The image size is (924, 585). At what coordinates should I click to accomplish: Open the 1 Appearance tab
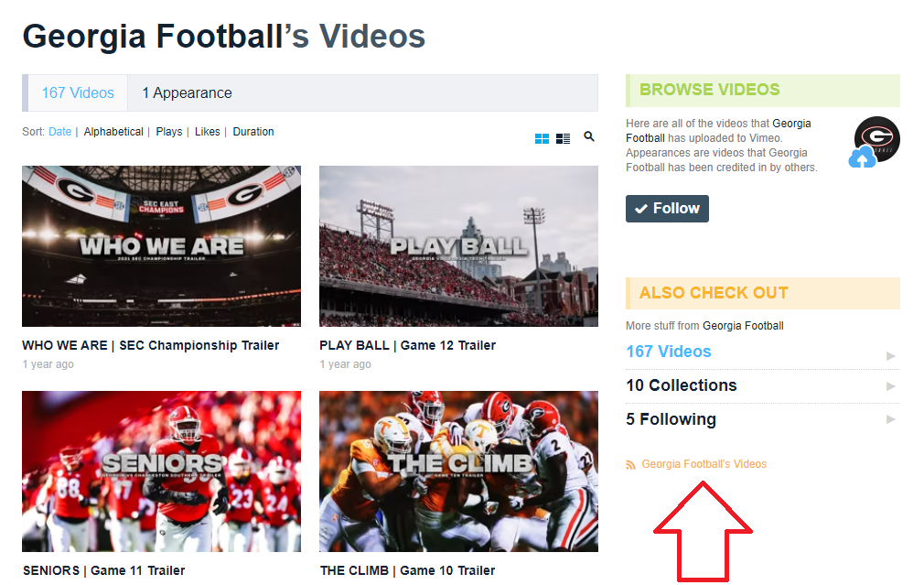click(x=187, y=92)
